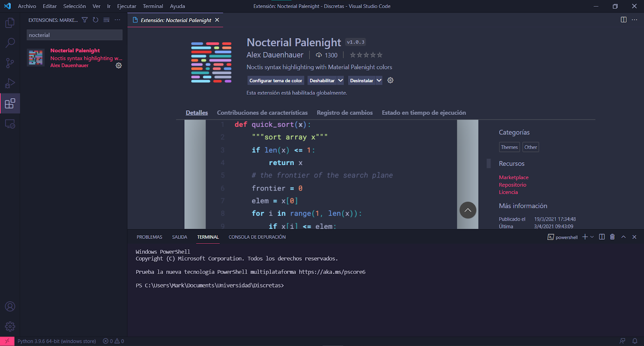Switch to the SALIDA panel tab
The width and height of the screenshot is (644, 346).
(180, 237)
